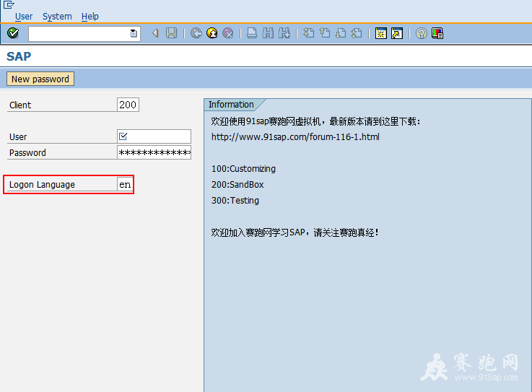
Task: Click the User input field
Action: (x=154, y=136)
